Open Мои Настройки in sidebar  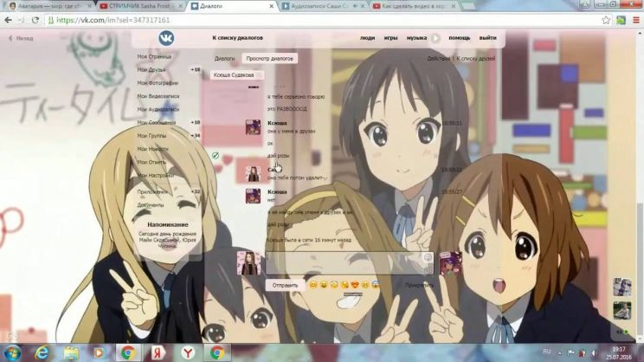pos(155,176)
